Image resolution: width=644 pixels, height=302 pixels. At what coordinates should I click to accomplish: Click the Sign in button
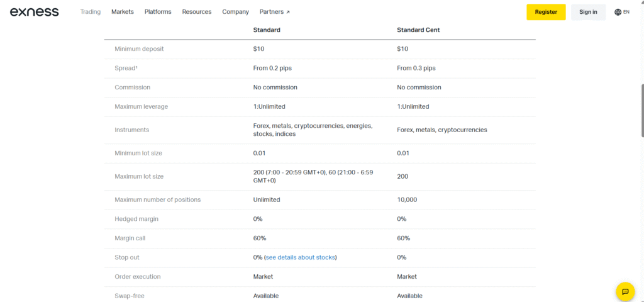tap(588, 12)
